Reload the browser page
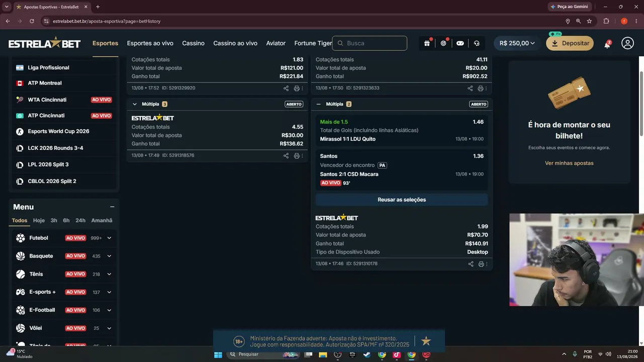This screenshot has height=362, width=644. tap(32, 21)
